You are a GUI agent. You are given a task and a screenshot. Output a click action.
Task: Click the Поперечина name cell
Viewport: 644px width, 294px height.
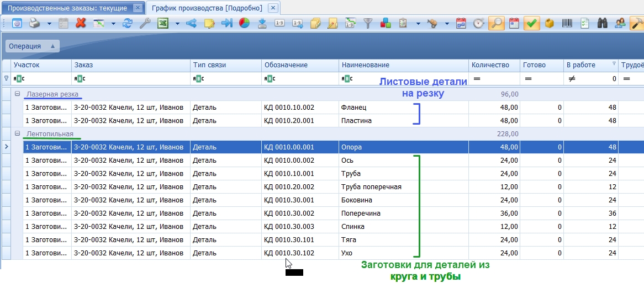[404, 213]
